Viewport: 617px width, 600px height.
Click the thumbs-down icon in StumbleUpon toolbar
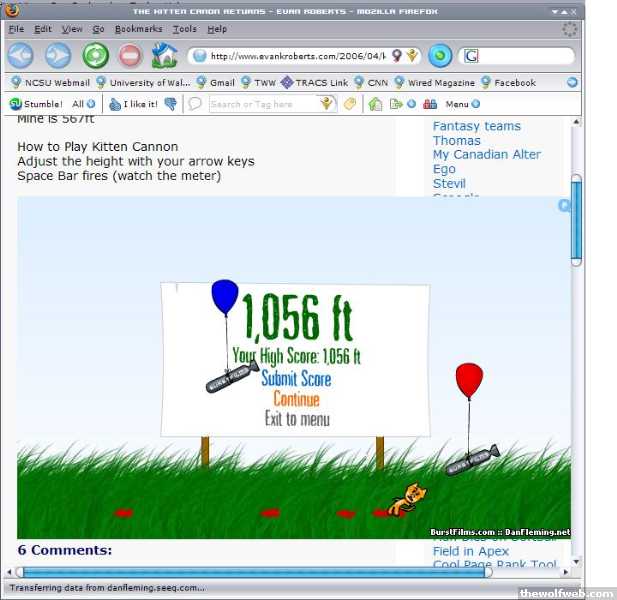click(170, 103)
